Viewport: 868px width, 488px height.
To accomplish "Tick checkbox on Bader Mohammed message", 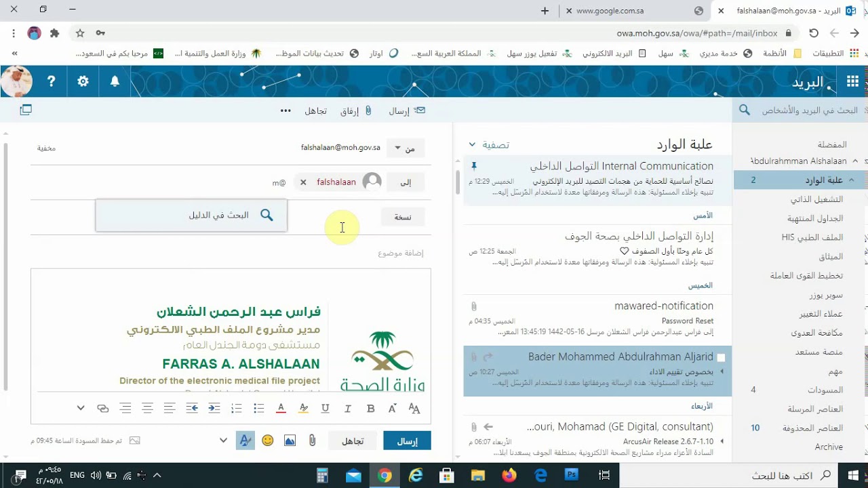I will (722, 357).
